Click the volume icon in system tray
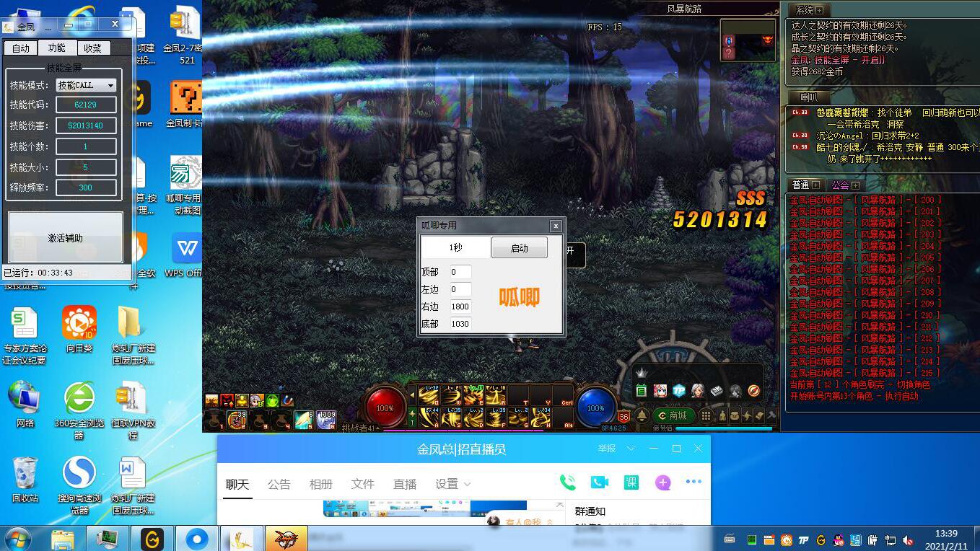The height and width of the screenshot is (551, 980). (x=907, y=540)
